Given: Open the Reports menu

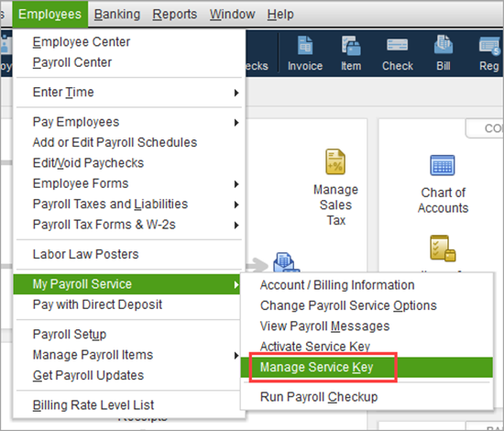Looking at the screenshot, I should click(x=174, y=14).
